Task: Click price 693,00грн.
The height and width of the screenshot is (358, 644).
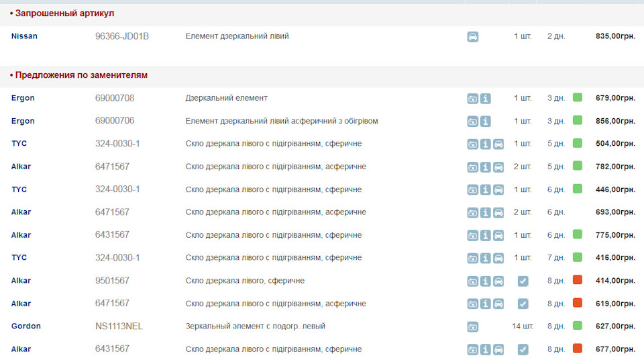Action: tap(615, 212)
